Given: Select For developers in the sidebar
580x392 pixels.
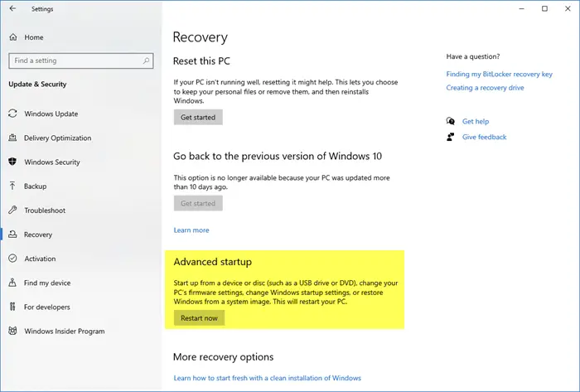Looking at the screenshot, I should [x=47, y=307].
